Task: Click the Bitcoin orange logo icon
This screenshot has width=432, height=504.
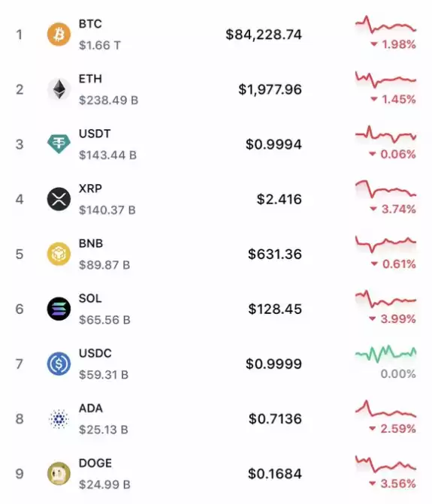Action: [x=59, y=34]
